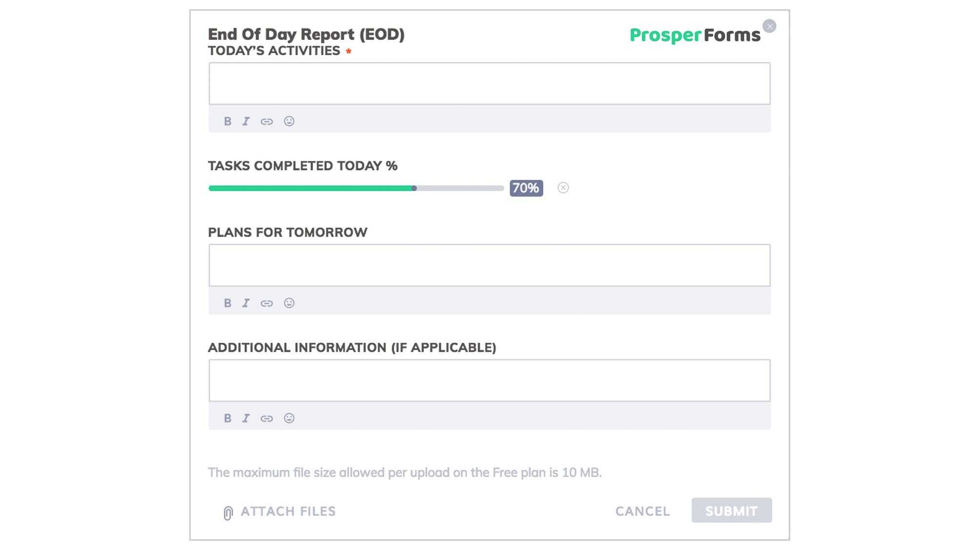Click the Italic icon in Today's Activities
This screenshot has height=550, width=980.
coord(246,120)
